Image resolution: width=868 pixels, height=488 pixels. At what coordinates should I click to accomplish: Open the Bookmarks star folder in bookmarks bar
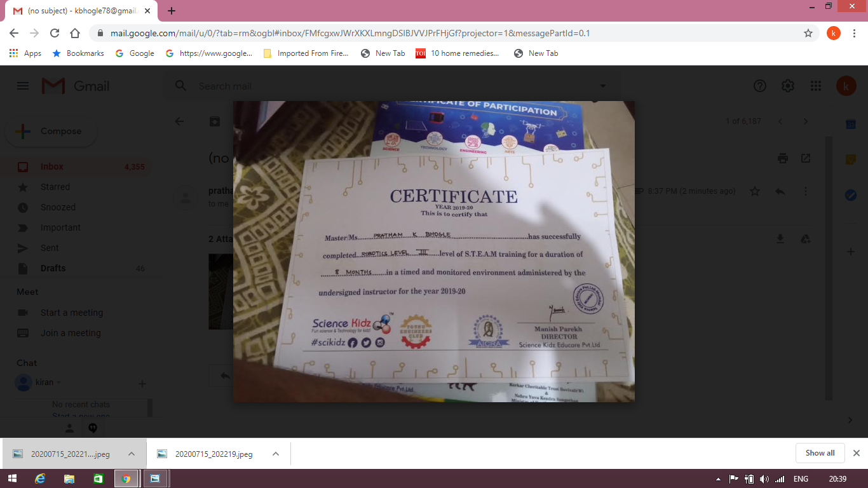tap(78, 53)
